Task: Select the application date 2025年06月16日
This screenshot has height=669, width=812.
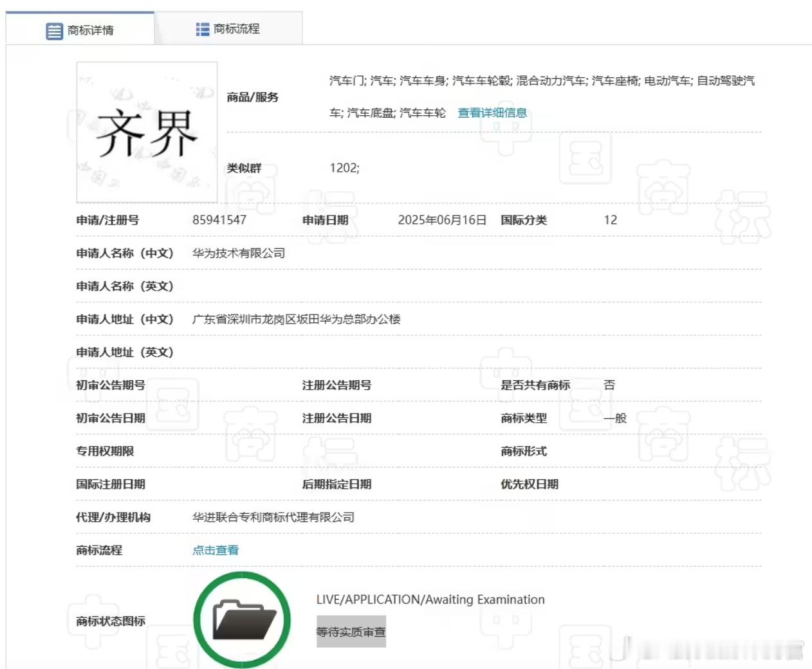Action: tap(442, 220)
